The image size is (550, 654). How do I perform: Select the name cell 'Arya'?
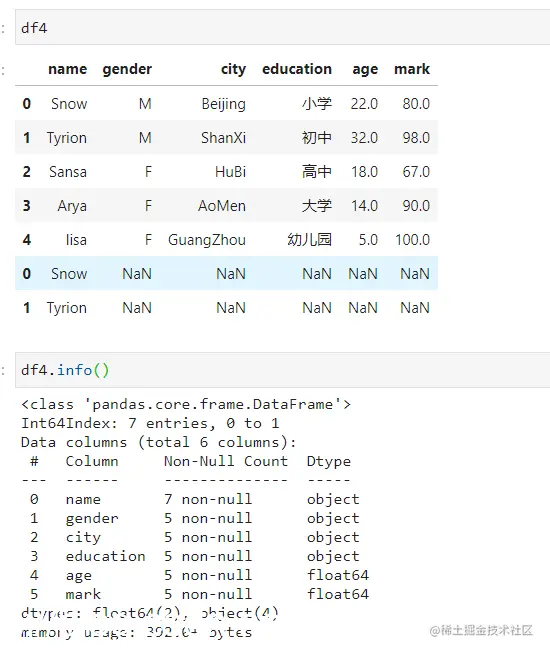pos(72,206)
